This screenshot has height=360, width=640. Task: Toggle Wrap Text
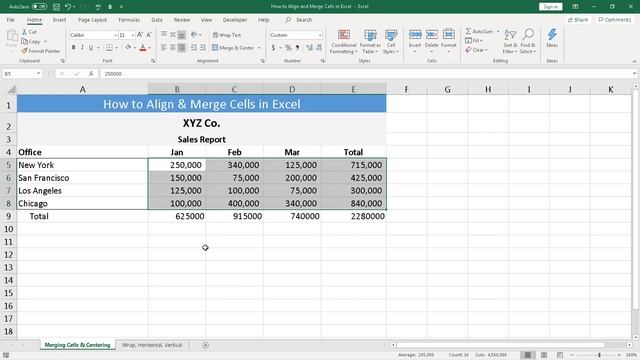click(227, 35)
